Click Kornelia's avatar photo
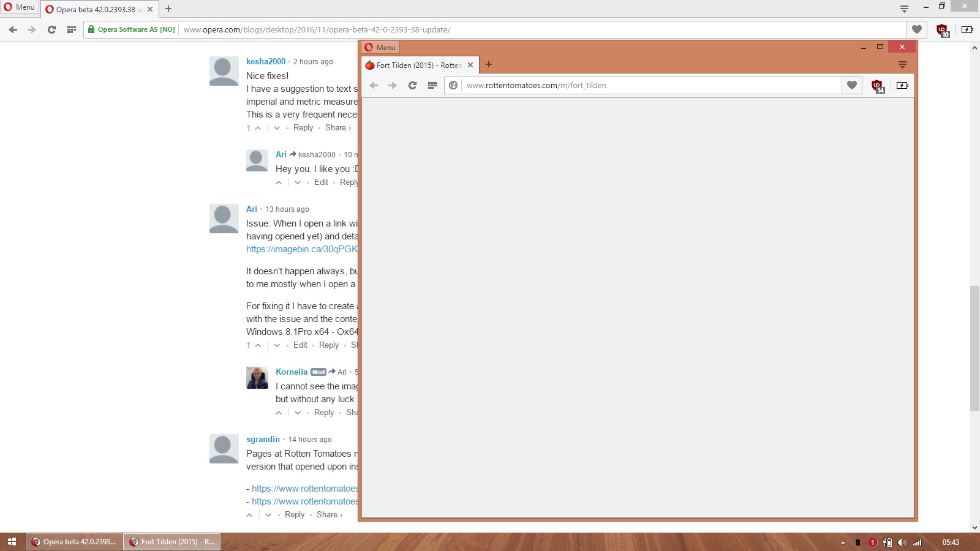Viewport: 980px width, 551px height. [257, 378]
